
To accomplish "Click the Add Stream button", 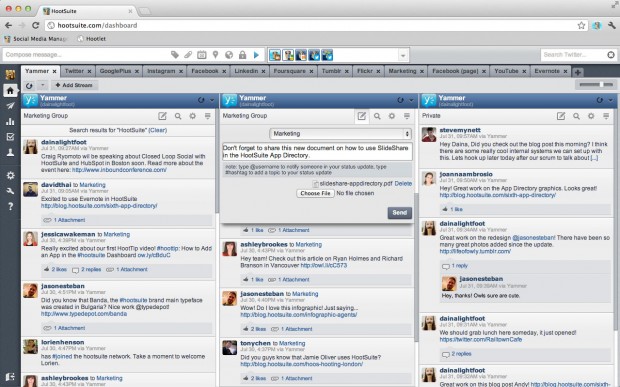I will point(74,85).
